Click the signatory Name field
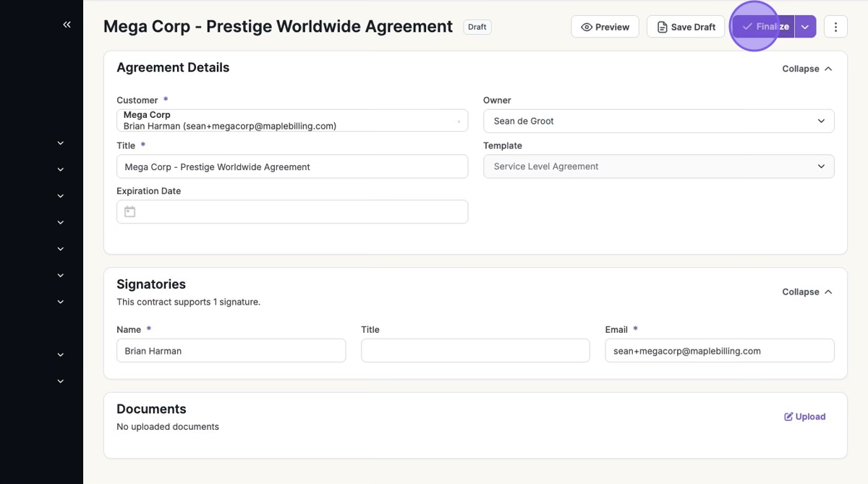Image resolution: width=868 pixels, height=484 pixels. [231, 351]
